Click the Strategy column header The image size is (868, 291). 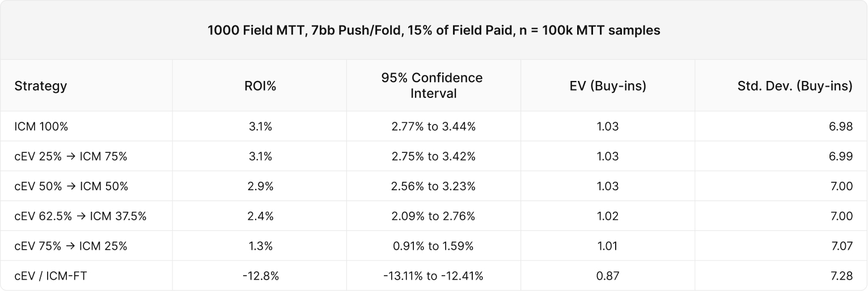click(x=41, y=85)
